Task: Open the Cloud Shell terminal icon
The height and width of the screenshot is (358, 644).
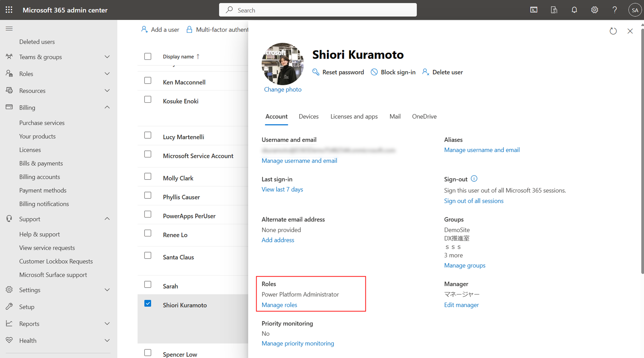Action: [x=534, y=10]
